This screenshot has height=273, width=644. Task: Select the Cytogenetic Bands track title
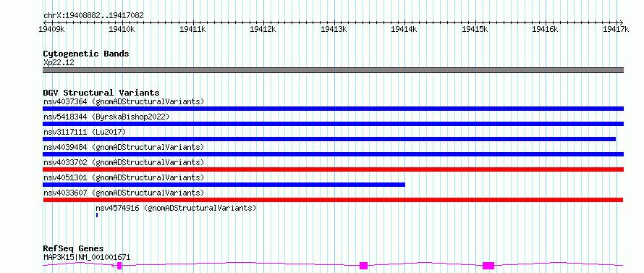pos(86,54)
